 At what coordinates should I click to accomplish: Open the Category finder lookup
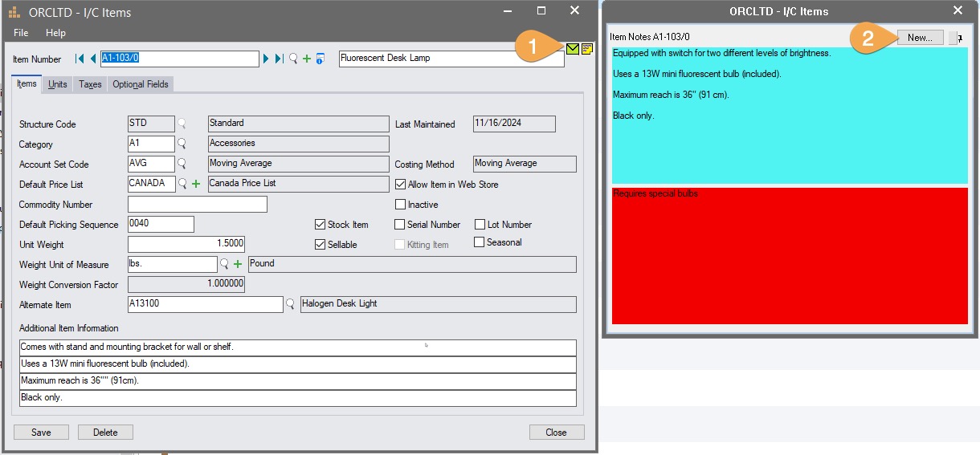[182, 144]
